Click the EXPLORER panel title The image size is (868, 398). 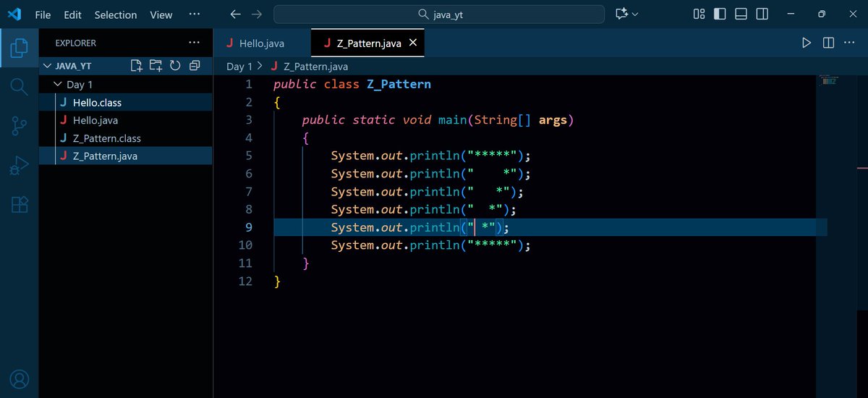click(76, 43)
